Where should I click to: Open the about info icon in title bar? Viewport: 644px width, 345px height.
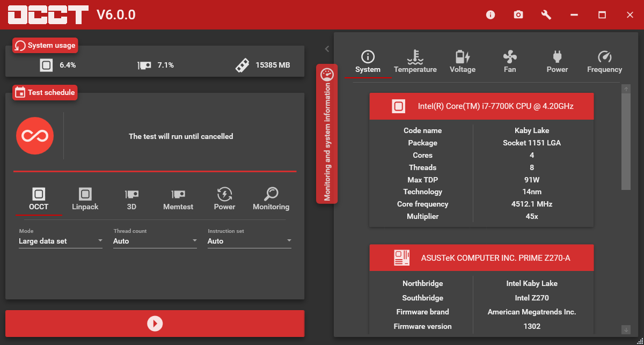pyautogui.click(x=490, y=14)
